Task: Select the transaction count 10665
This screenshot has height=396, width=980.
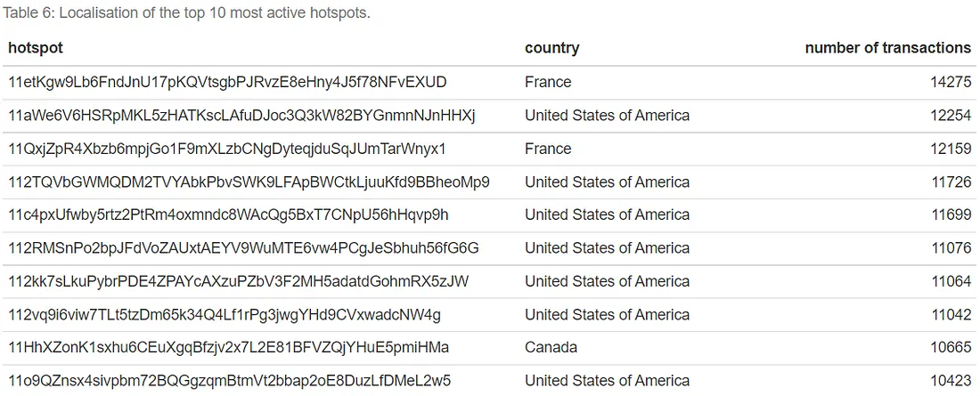Action: (x=951, y=347)
